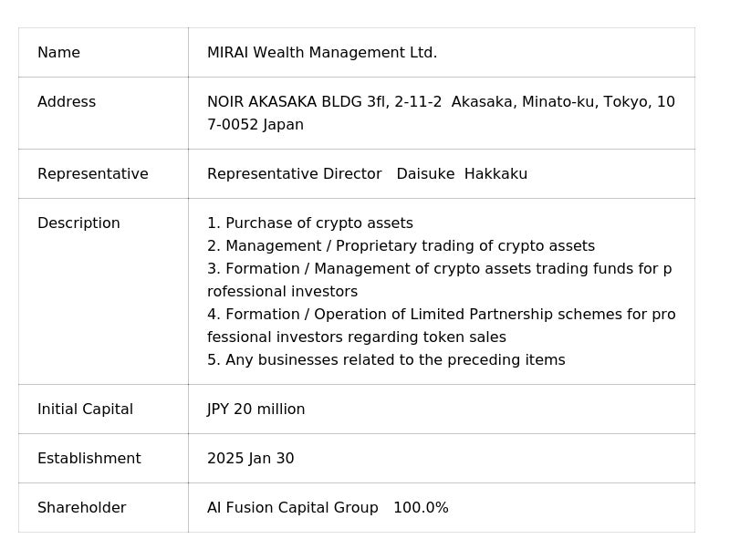Viewport: 730px width, 560px height.
Task: Click item 5 preceding items line
Action: 386,360
